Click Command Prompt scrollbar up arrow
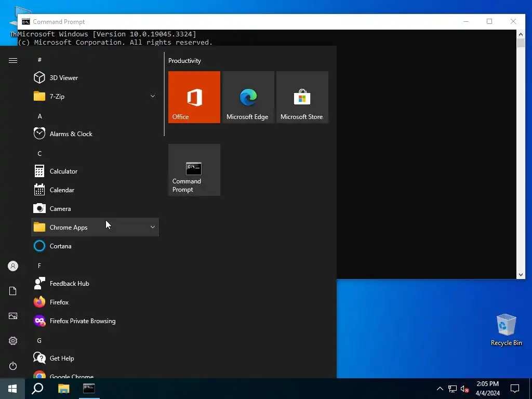The height and width of the screenshot is (399, 532). (x=521, y=34)
